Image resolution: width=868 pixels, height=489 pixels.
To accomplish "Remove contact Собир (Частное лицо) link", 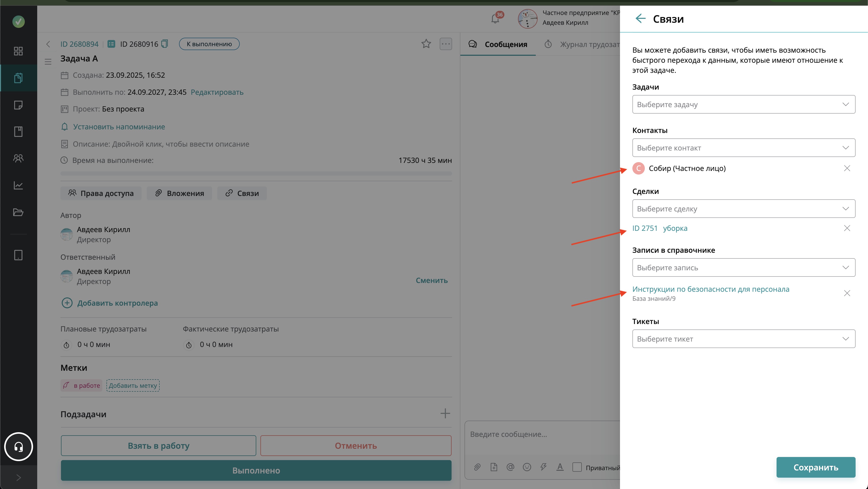I will pos(847,168).
